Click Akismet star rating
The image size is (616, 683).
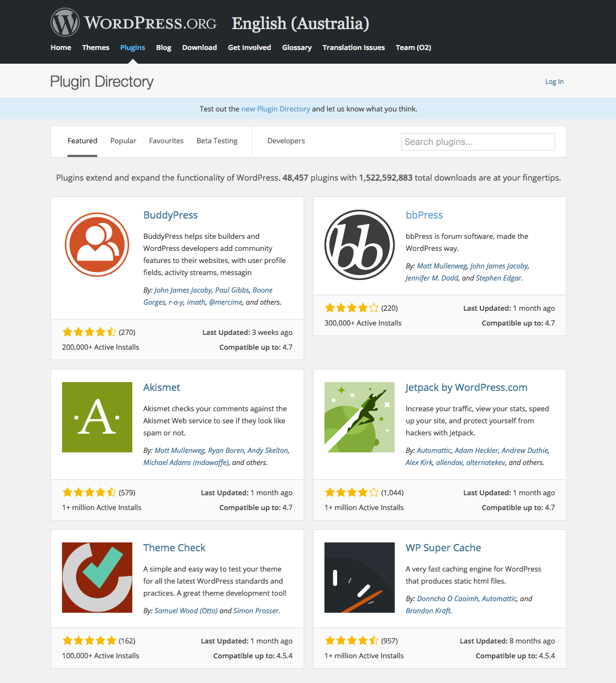pyautogui.click(x=89, y=492)
